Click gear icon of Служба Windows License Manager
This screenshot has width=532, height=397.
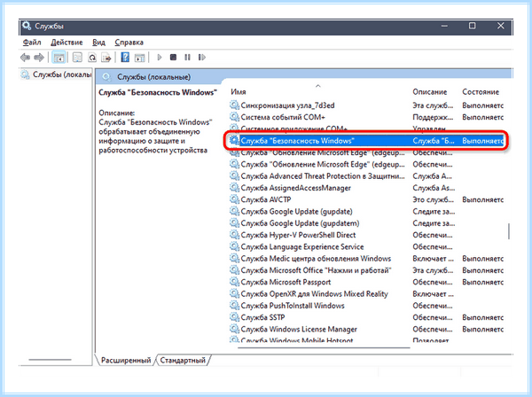coord(234,329)
